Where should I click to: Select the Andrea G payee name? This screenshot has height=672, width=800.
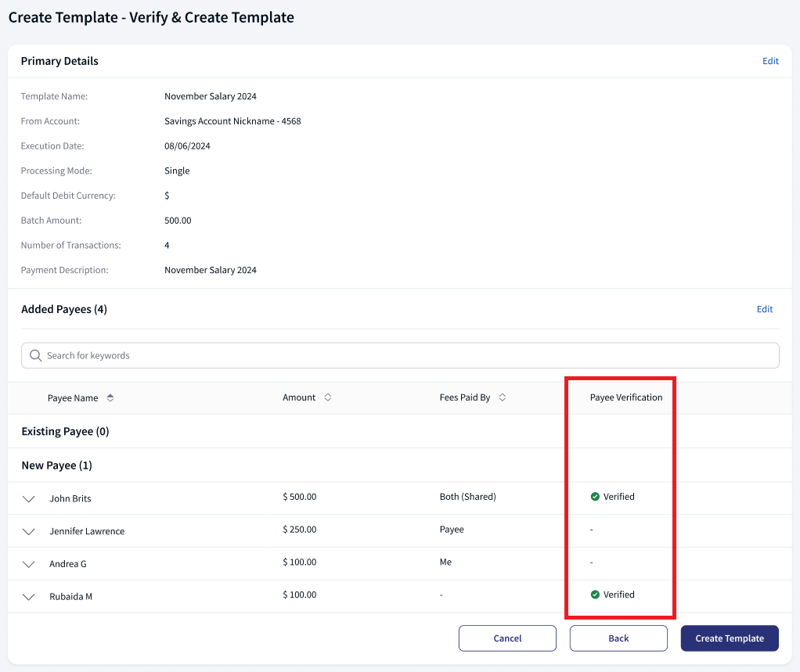point(68,564)
